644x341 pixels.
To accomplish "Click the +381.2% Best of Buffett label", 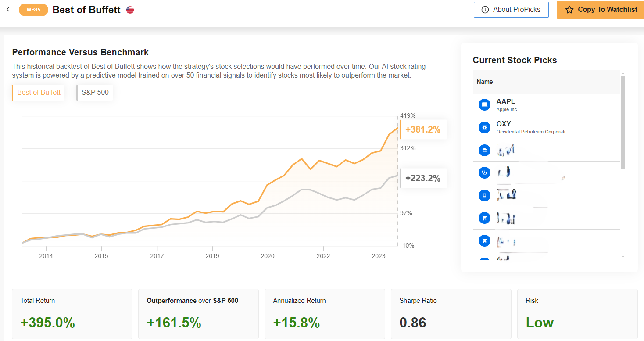I will 423,129.
